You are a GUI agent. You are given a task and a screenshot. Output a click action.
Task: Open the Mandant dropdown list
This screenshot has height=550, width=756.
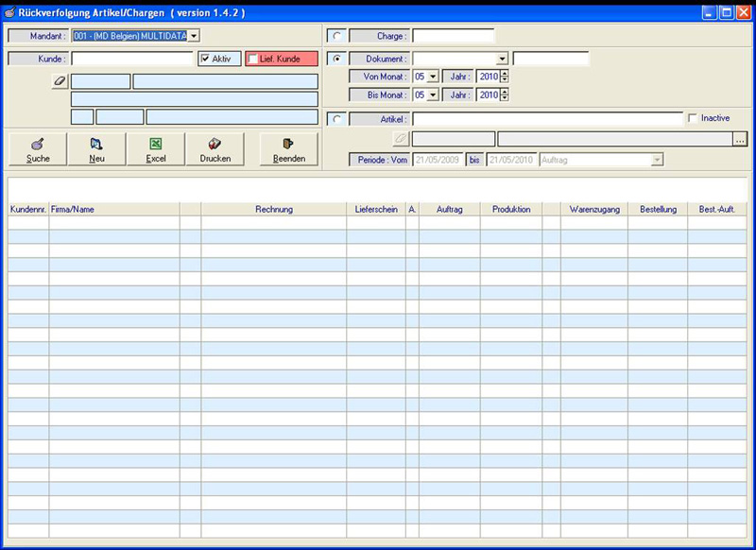[x=194, y=36]
